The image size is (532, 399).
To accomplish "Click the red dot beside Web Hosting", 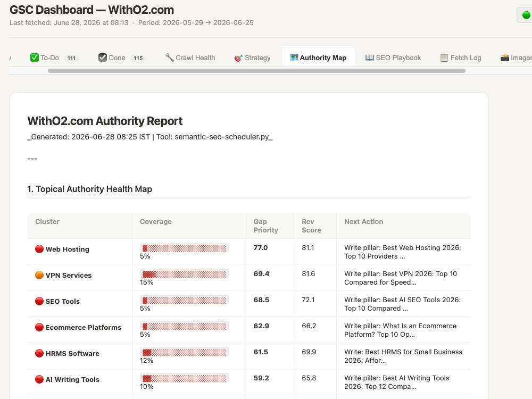I will (39, 249).
